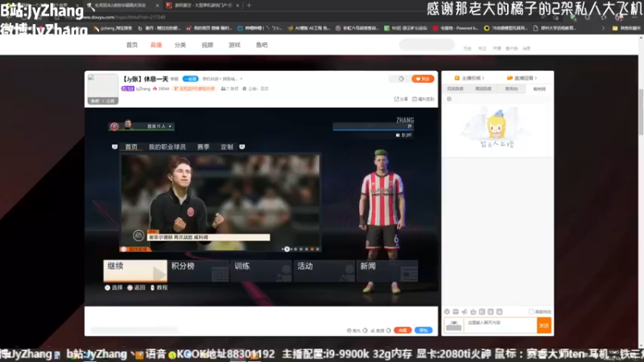Open the 鱼吧 navigation item
Viewport: 644px width, 362px height.
(x=262, y=45)
